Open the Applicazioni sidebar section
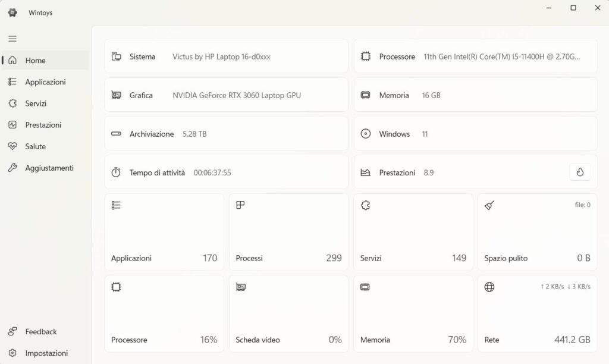Image resolution: width=609 pixels, height=364 pixels. click(45, 82)
